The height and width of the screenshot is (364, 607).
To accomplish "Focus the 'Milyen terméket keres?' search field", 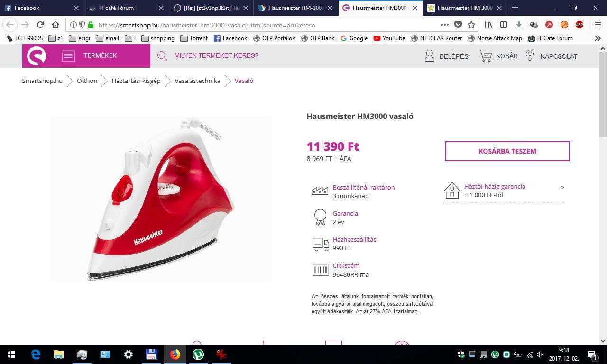I will point(216,56).
